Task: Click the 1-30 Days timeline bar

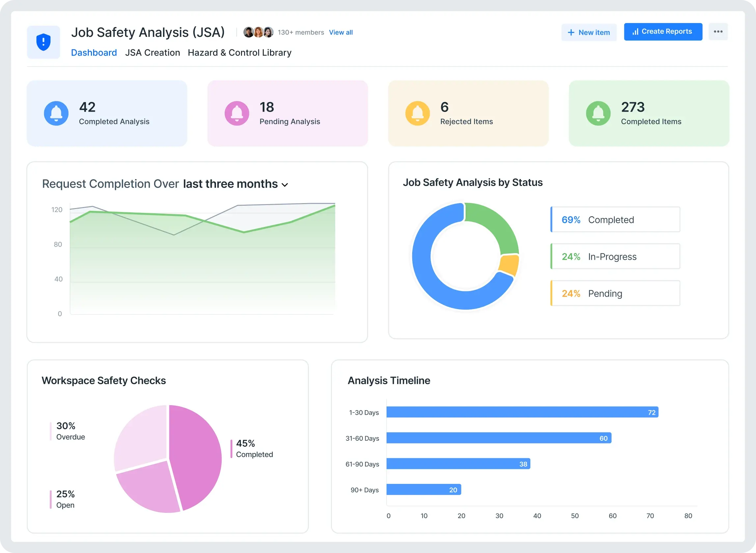Action: (x=522, y=412)
